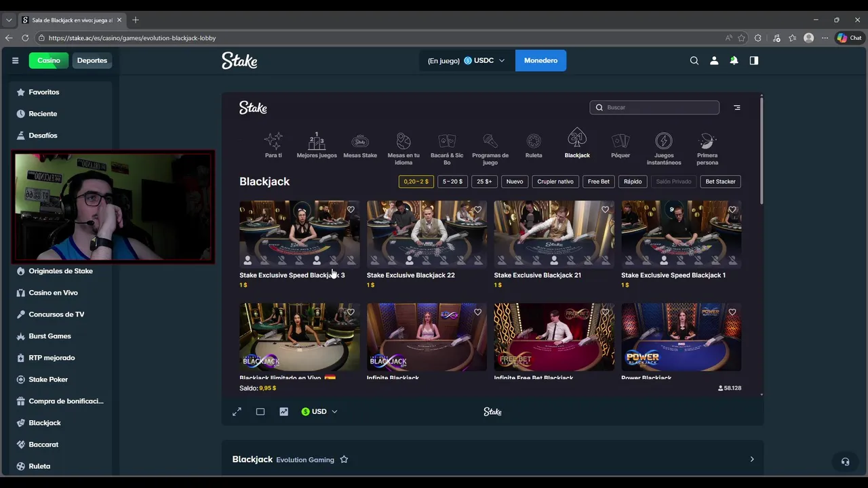Switch to the Deportes tab
This screenshot has height=488, width=868.
[x=92, y=60]
